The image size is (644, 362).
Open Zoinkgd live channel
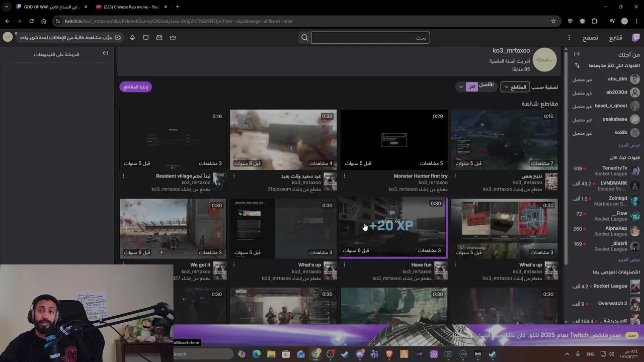click(x=606, y=201)
